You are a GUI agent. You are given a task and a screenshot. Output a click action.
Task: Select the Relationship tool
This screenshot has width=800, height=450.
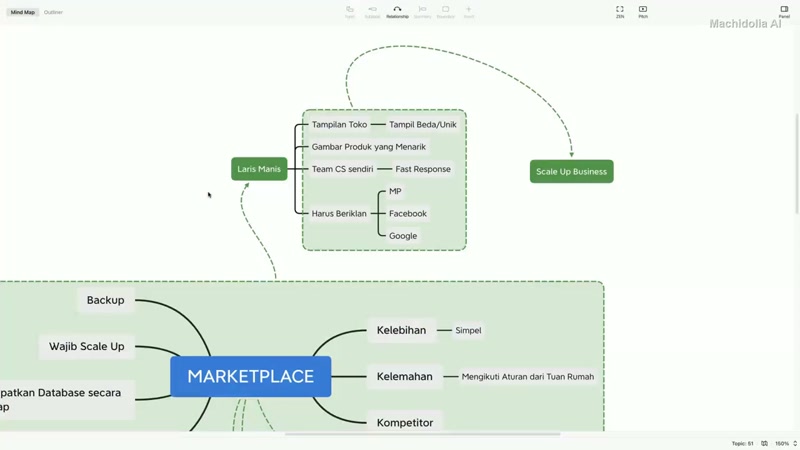point(397,12)
